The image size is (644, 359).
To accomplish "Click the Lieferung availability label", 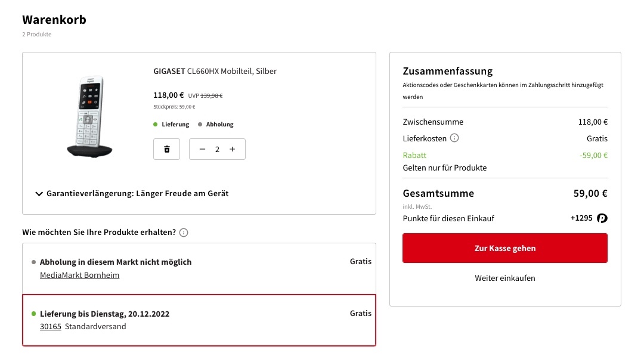I will pos(175,125).
